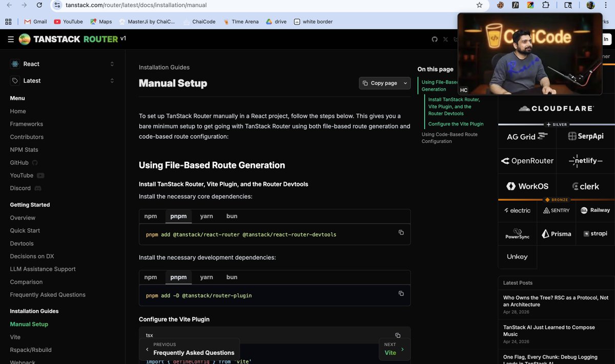View site information icon in the address bar
615x364 pixels.
coord(57,5)
